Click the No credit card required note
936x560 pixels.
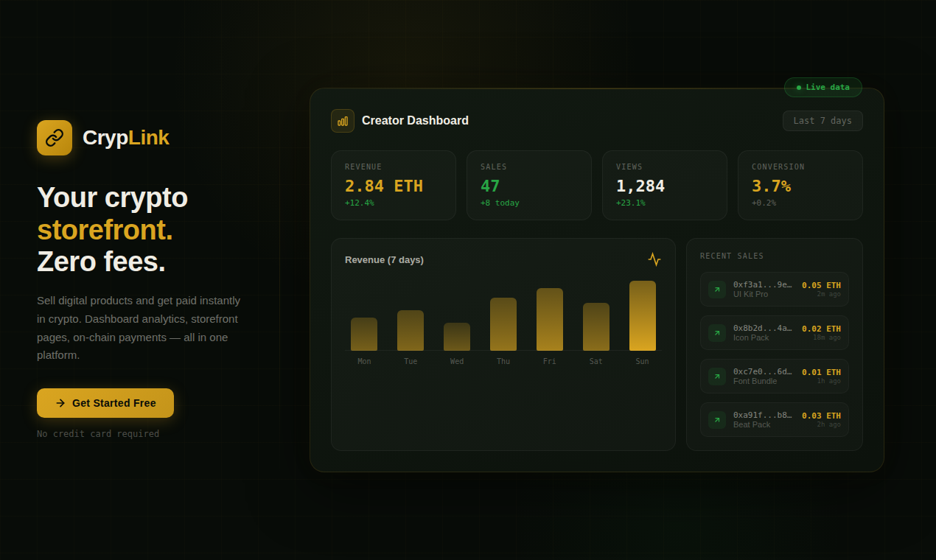click(x=98, y=434)
